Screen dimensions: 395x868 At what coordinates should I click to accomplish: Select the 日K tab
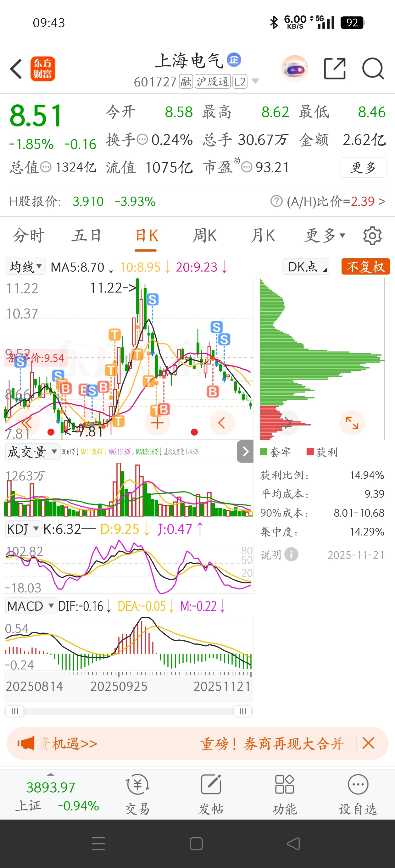coord(146,236)
